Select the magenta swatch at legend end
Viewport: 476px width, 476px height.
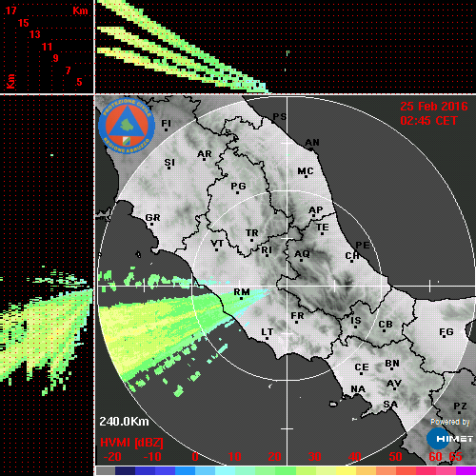[466, 471]
